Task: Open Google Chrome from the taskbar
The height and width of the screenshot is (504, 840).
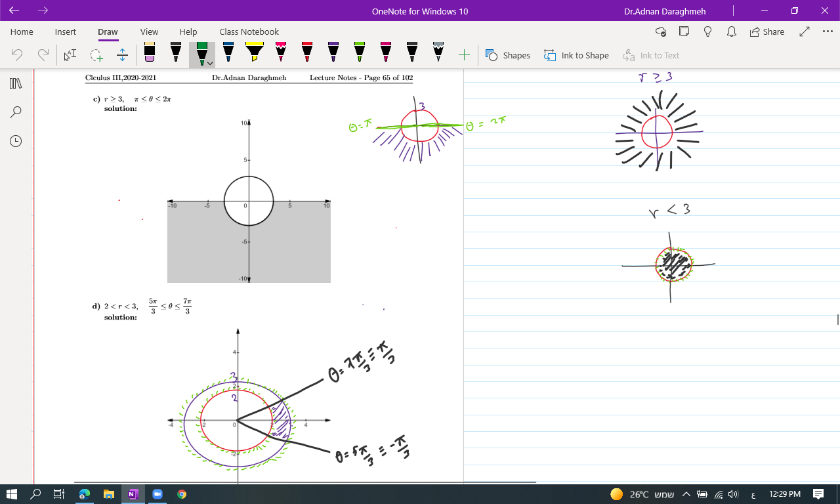Action: tap(181, 494)
